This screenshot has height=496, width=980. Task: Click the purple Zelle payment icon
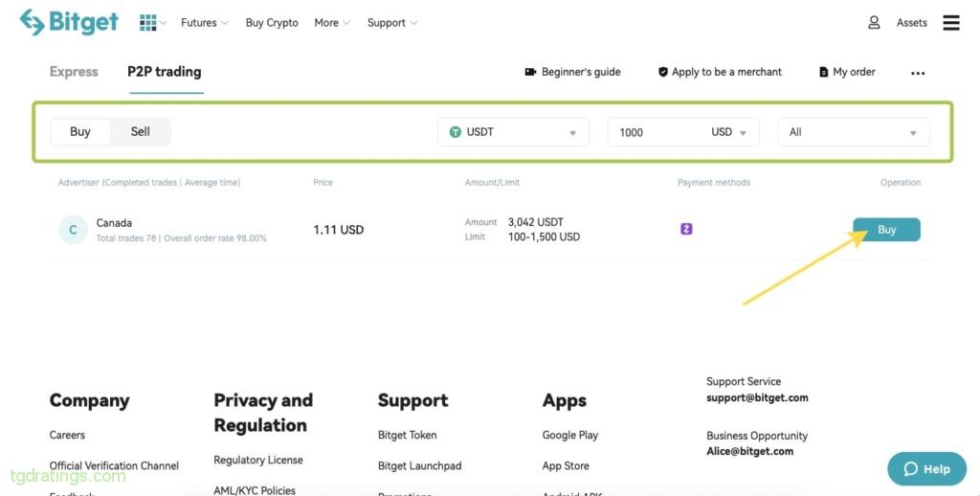[x=686, y=229]
